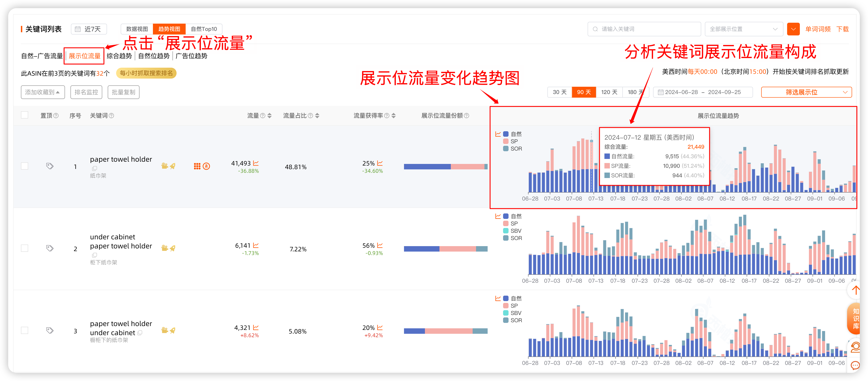Click help icon beside 关键词 header
Viewport: 868px width, 381px height.
click(x=112, y=115)
